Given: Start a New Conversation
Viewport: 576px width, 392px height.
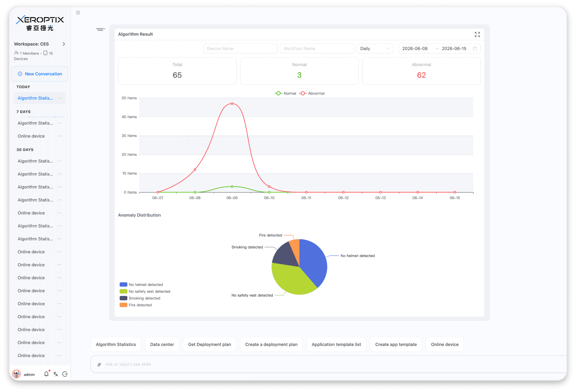Looking at the screenshot, I should coord(40,74).
